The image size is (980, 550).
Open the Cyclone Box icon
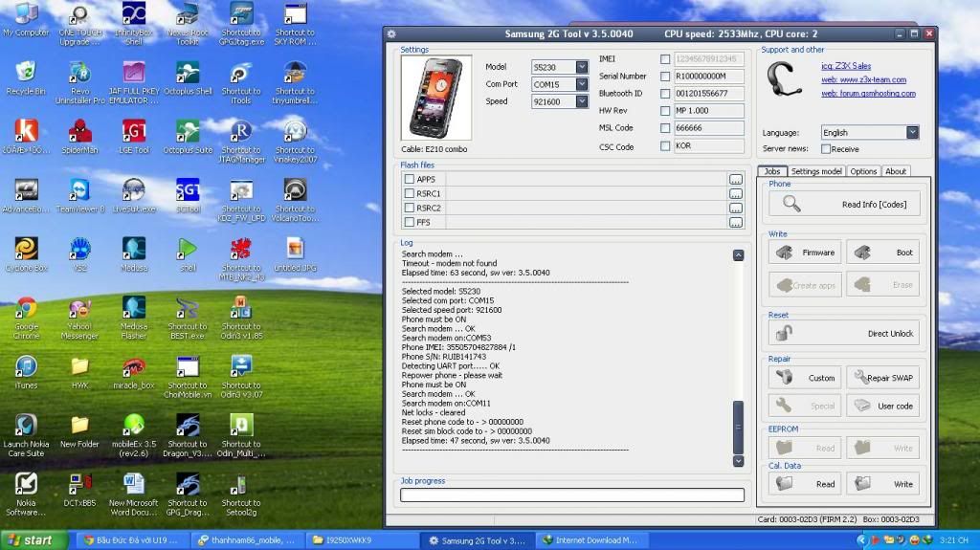(26, 255)
